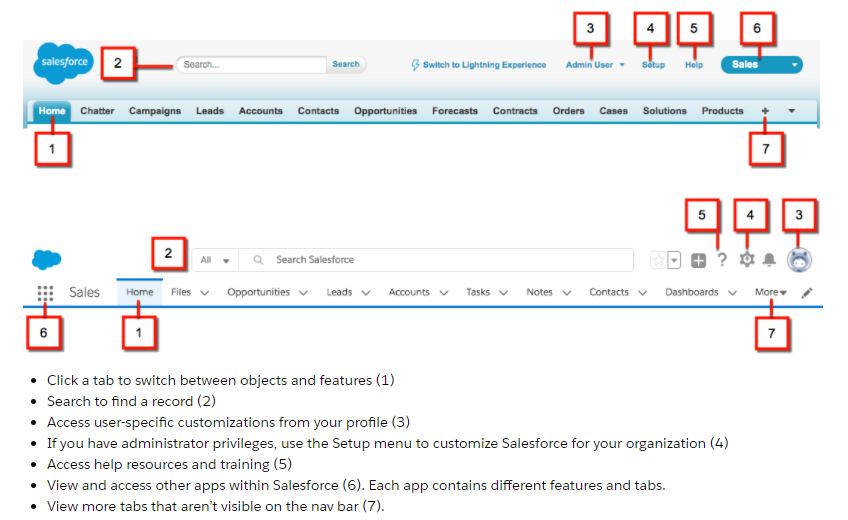
Task: Open the Setup gear icon
Action: point(746,260)
